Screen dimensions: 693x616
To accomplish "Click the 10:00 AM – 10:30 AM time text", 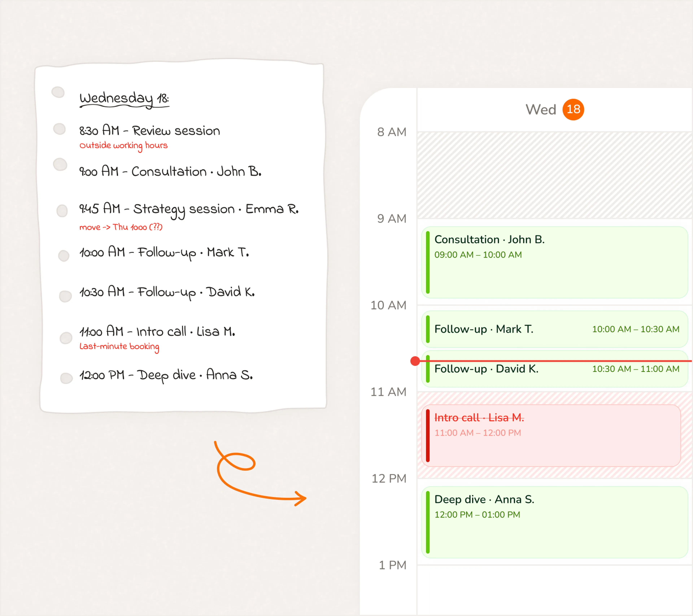I will point(636,329).
